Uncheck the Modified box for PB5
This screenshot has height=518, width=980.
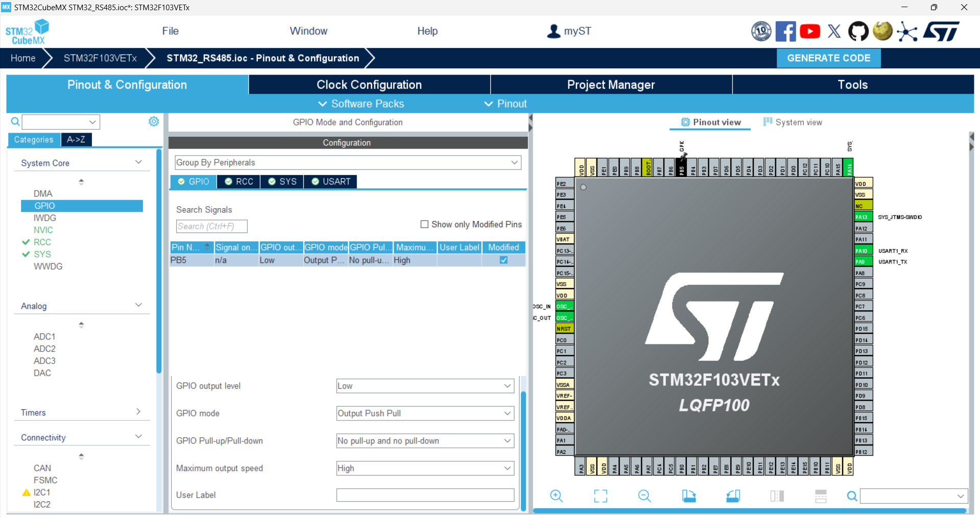[x=504, y=260]
